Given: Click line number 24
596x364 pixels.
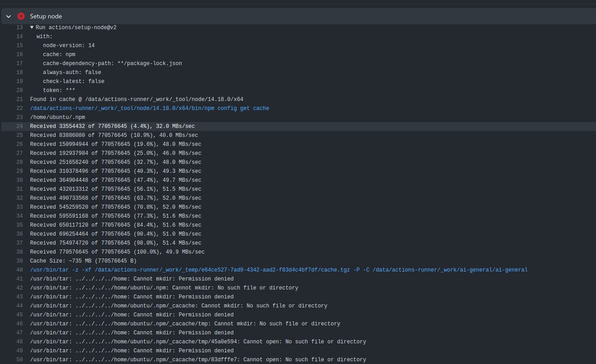Looking at the screenshot, I should [19, 126].
